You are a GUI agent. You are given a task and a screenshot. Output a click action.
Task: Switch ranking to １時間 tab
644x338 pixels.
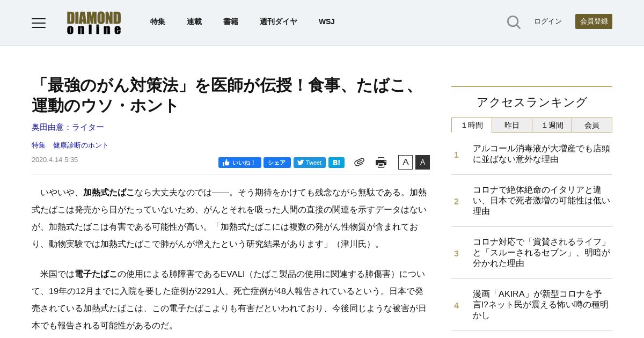(472, 125)
